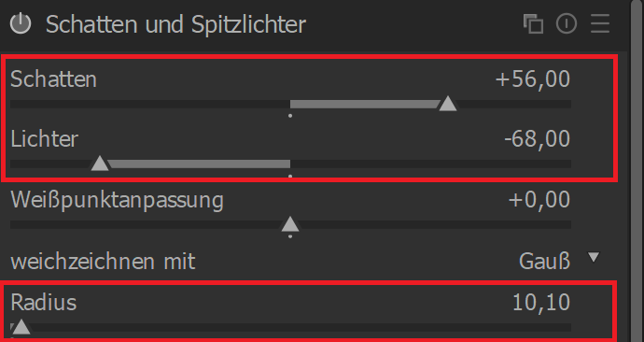Click the default marker dot below Schatten slider
The width and height of the screenshot is (644, 342).
[290, 116]
